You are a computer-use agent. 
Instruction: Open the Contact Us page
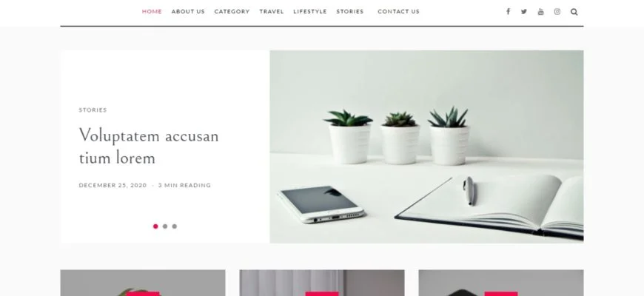(x=398, y=12)
